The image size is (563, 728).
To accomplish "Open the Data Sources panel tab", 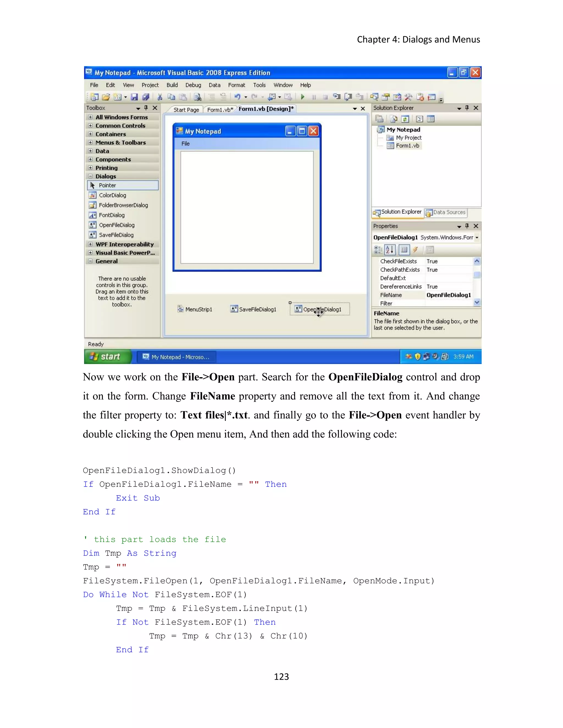I will [446, 212].
